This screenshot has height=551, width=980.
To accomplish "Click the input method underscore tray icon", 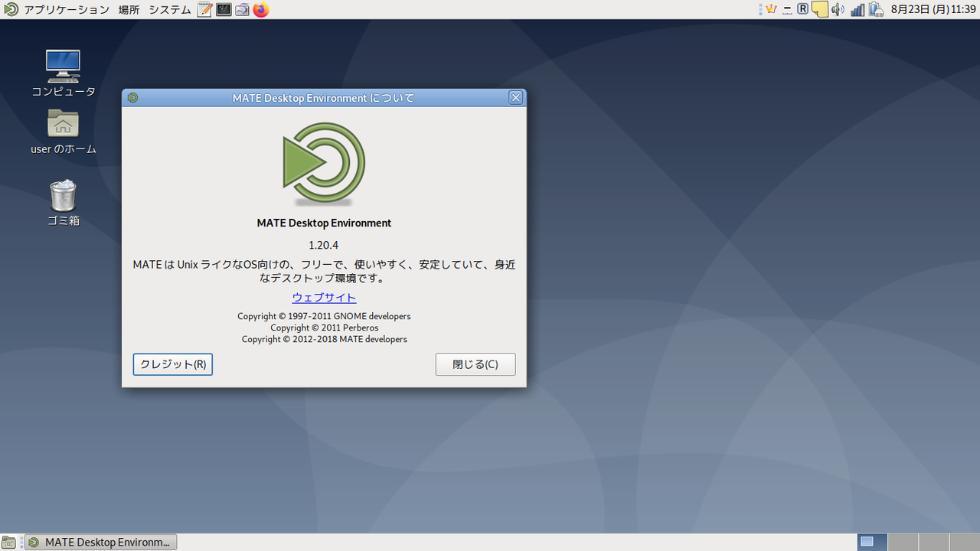I will click(787, 10).
